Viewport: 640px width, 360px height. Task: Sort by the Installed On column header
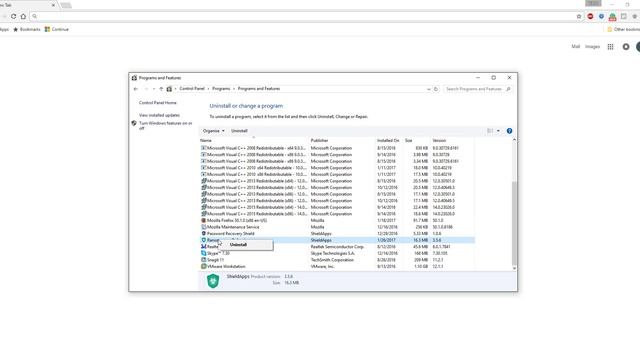(388, 140)
